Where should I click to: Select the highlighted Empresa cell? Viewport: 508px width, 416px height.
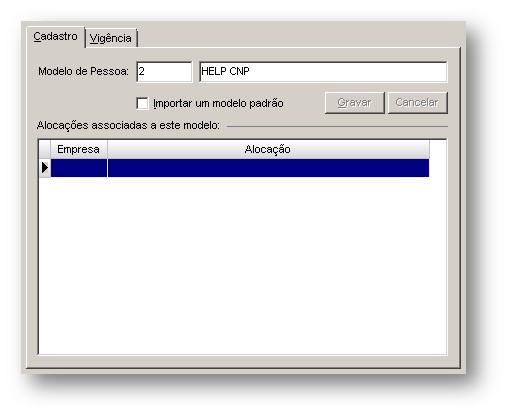coord(79,168)
